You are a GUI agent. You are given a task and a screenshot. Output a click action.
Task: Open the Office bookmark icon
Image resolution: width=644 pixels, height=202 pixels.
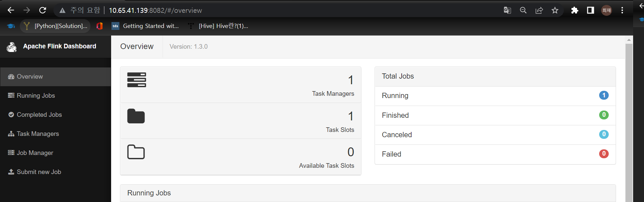coord(100,26)
